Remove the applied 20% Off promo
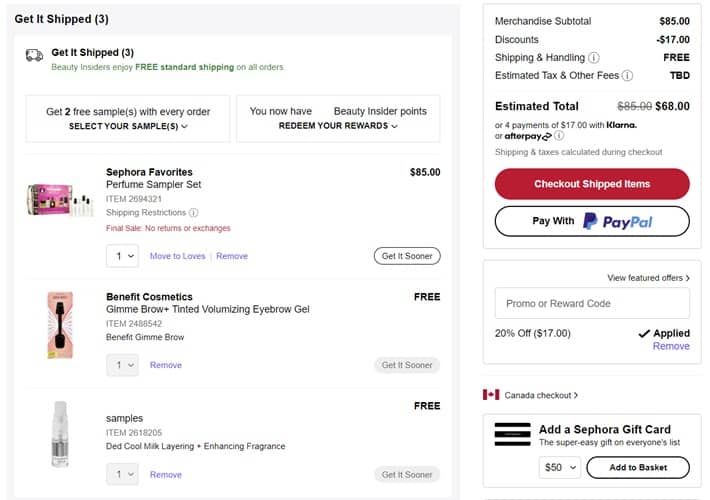This screenshot has width=710, height=500. (x=671, y=346)
